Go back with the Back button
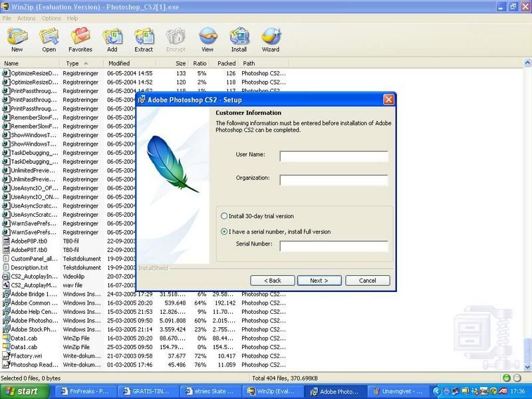This screenshot has width=532, height=399. pos(273,281)
